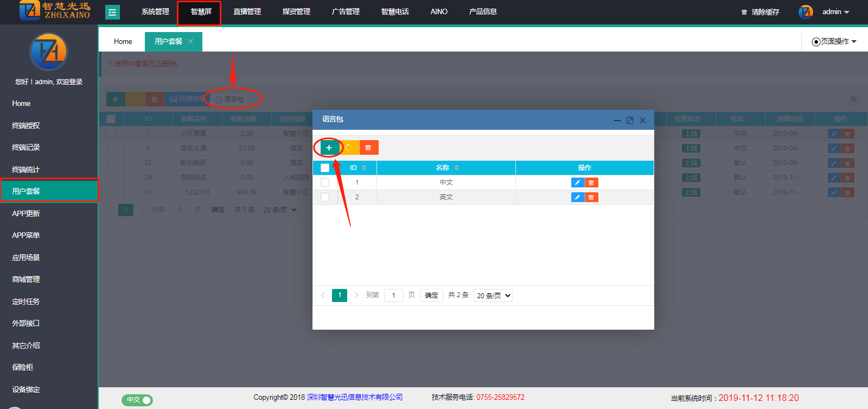Delete the 英文 language row
This screenshot has width=868, height=409.
[591, 197]
